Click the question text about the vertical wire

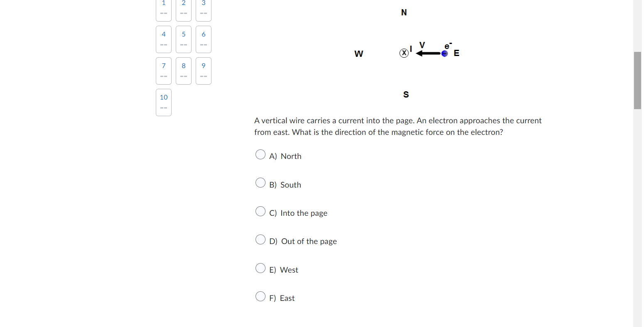point(398,126)
